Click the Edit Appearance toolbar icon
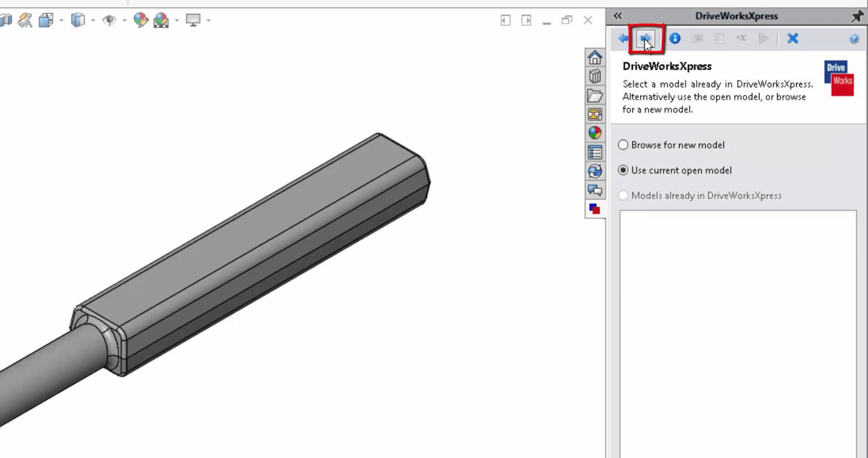The image size is (868, 458). coord(141,20)
